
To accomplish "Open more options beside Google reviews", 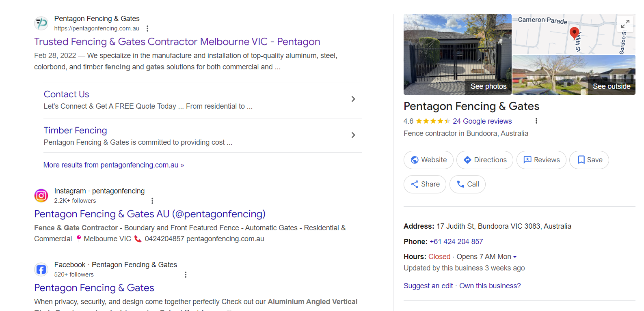I will point(536,121).
